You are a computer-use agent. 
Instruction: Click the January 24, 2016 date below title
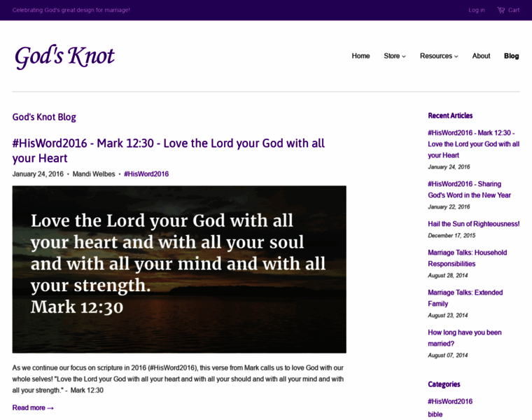38,174
